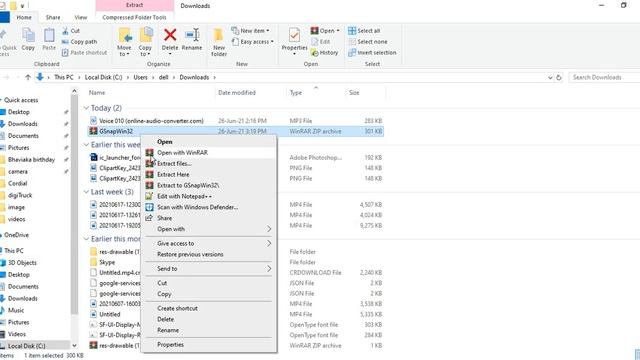The width and height of the screenshot is (640, 360).
Task: Click Select none in ribbon
Action: tap(368, 42)
